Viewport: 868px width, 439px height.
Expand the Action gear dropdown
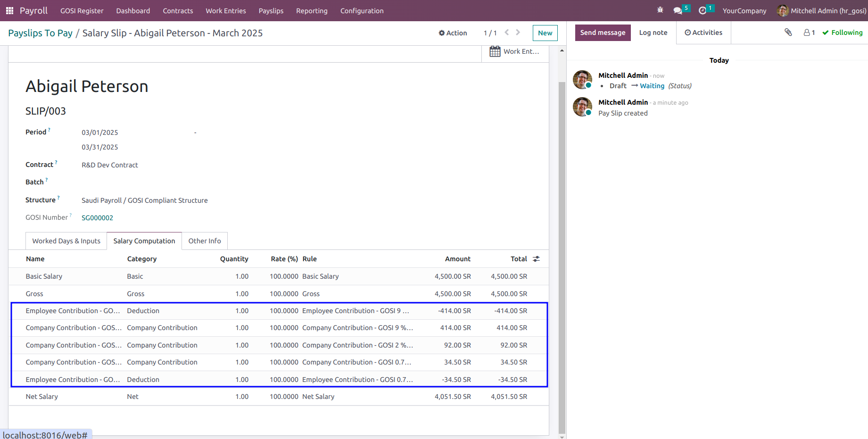coord(453,33)
